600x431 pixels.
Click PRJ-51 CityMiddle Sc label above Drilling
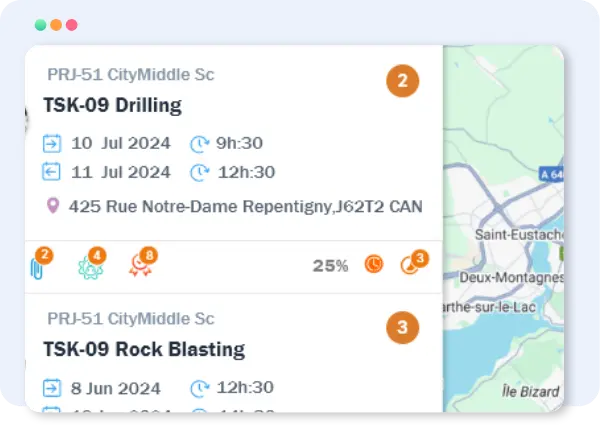point(131,75)
